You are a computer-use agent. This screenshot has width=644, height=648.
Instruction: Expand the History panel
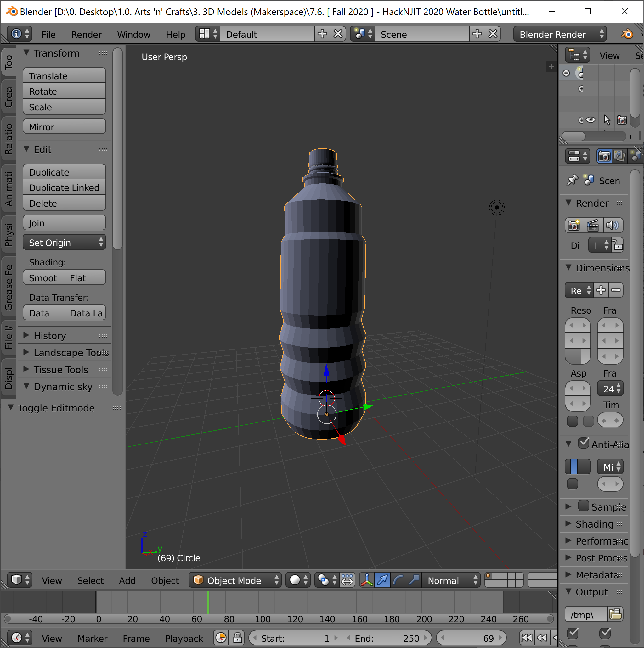[50, 335]
